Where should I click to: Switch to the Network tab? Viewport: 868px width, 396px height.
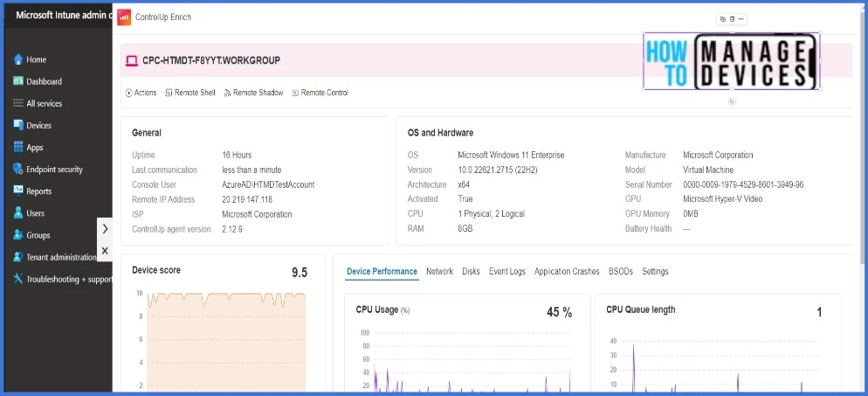pos(439,271)
